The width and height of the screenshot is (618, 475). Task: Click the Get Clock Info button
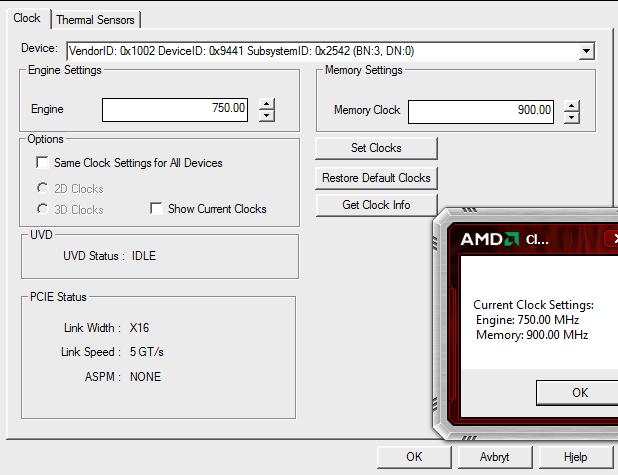376,205
